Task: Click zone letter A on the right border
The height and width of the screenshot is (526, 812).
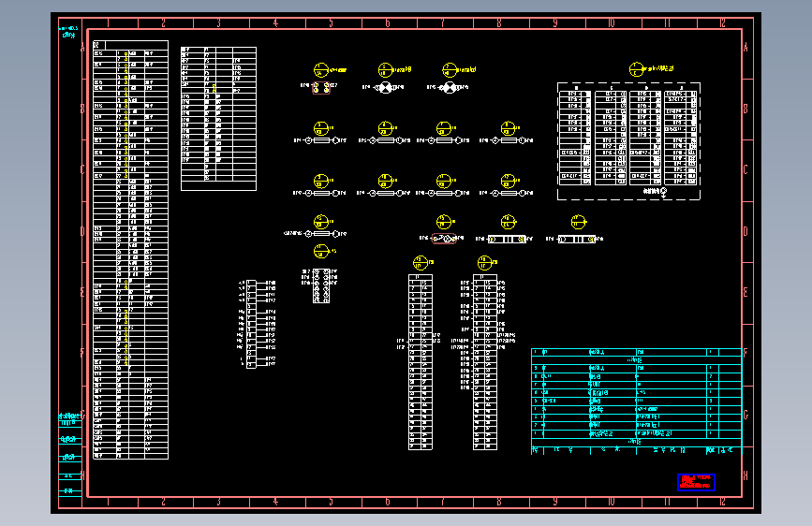Action: [x=746, y=48]
